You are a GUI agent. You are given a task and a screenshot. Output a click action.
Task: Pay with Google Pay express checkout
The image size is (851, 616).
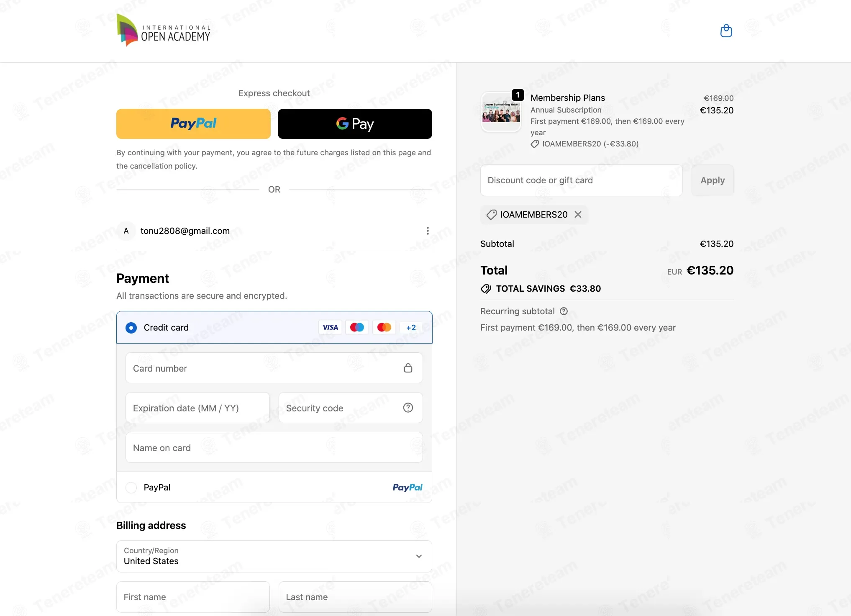(355, 124)
